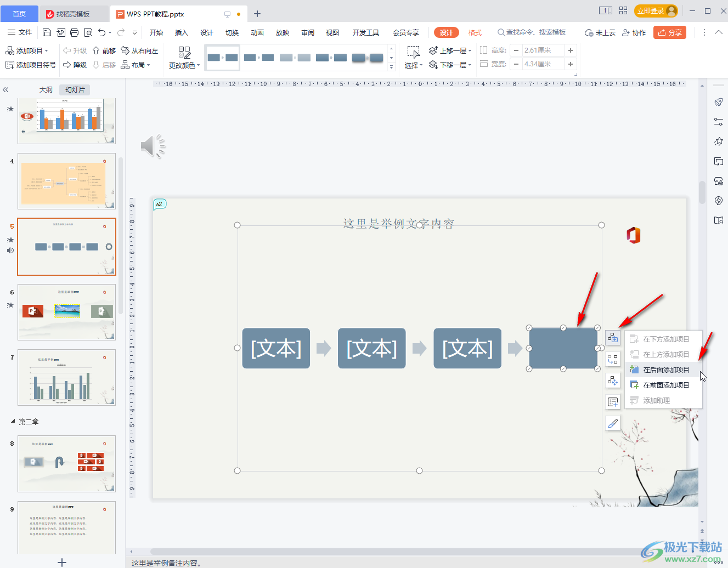Viewport: 728px width, 568px height.
Task: Switch panel to 大纲 outline view
Action: (x=46, y=89)
